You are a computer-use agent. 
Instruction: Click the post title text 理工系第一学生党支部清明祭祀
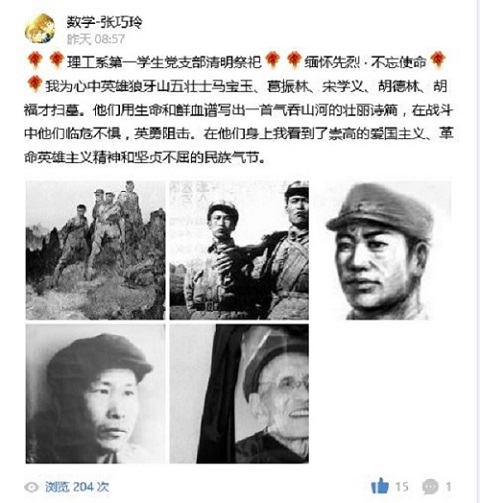click(164, 62)
